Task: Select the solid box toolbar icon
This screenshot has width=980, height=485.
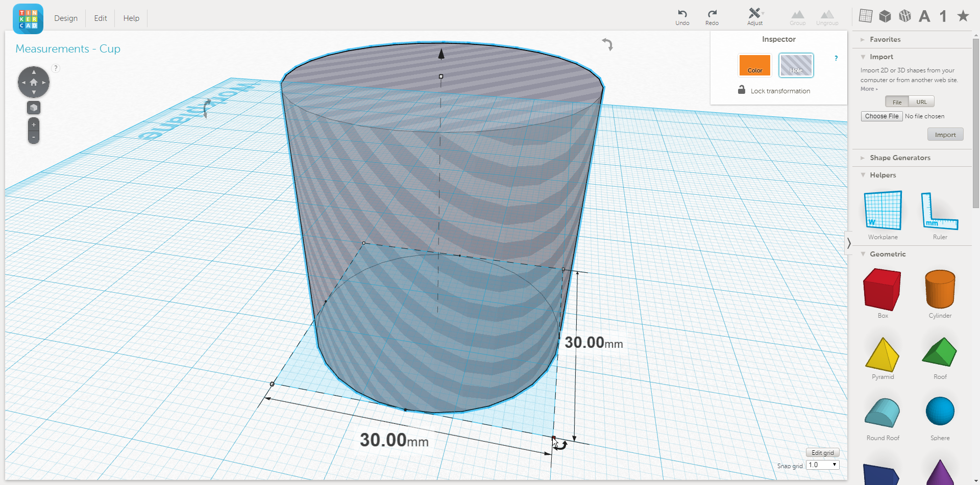Action: [x=885, y=16]
